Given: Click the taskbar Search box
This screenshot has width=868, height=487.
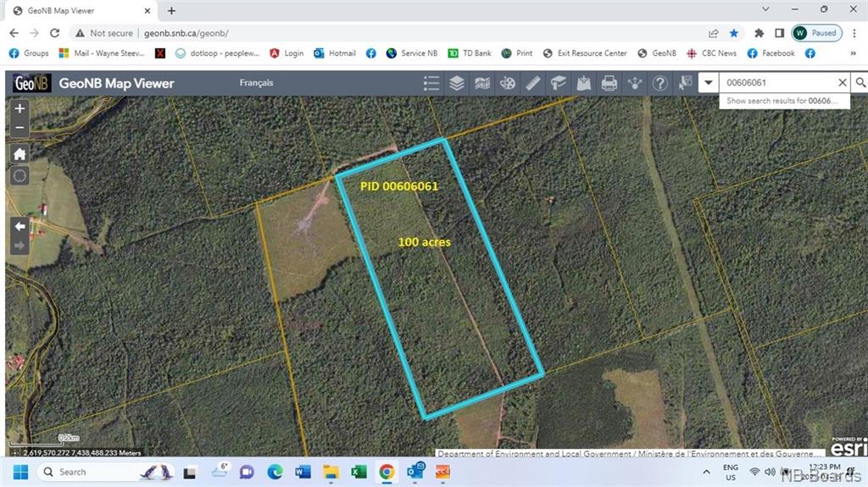Looking at the screenshot, I should (106, 472).
